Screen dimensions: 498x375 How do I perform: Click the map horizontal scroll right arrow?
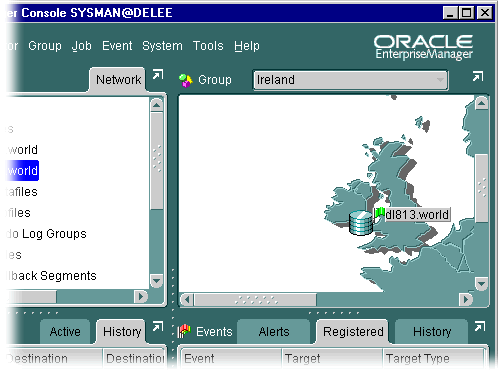[466, 300]
